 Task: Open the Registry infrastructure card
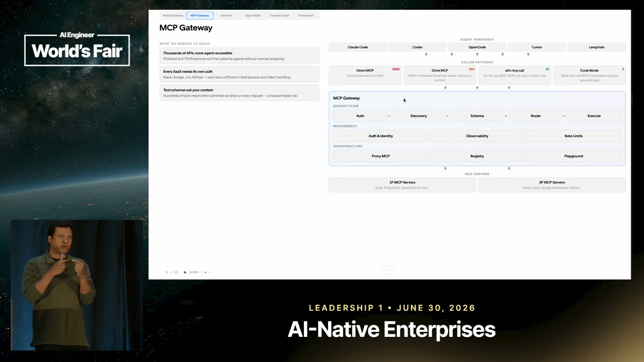coord(477,156)
